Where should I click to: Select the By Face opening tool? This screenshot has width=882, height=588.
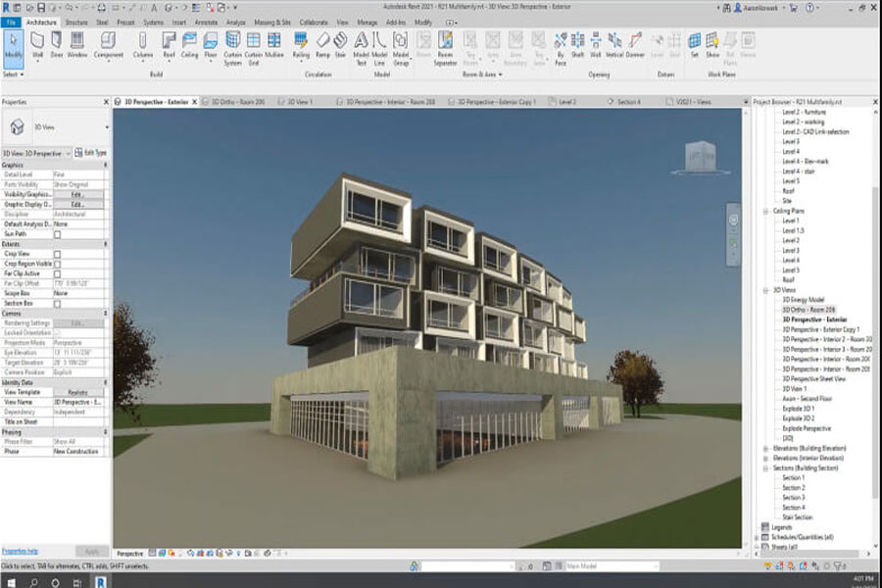click(561, 48)
